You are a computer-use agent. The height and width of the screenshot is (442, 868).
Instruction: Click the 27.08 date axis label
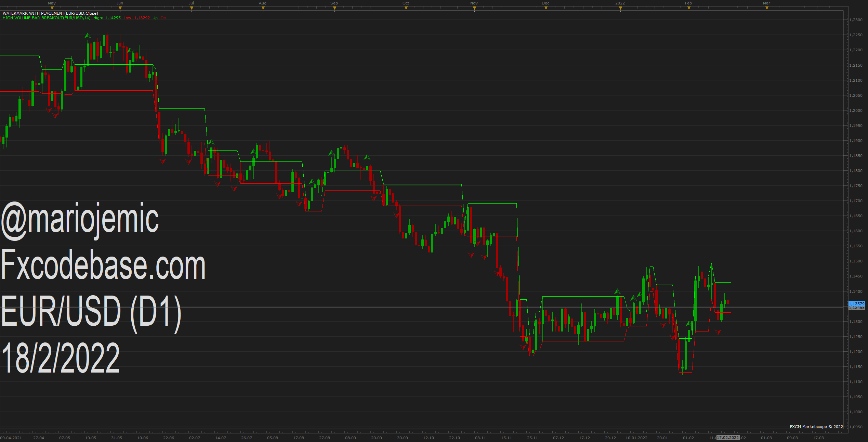coord(325,438)
